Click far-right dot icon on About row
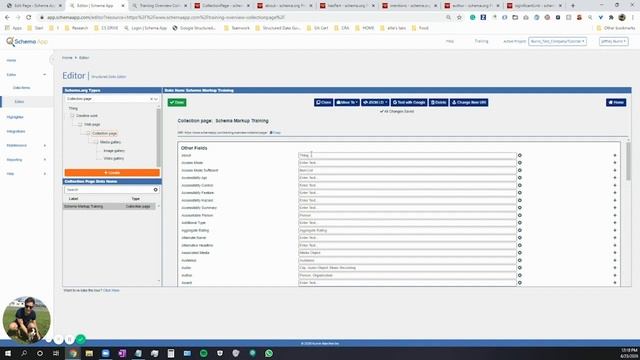The height and width of the screenshot is (360, 640). [615, 156]
